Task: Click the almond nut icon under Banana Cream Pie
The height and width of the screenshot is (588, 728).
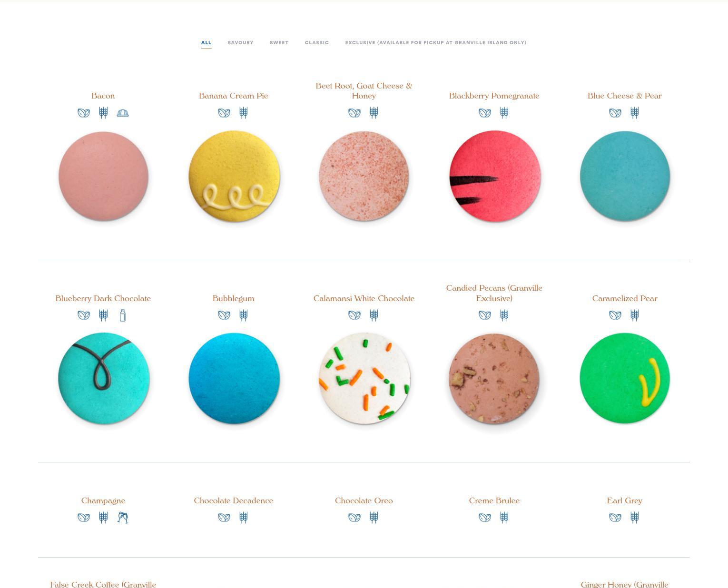Action: point(224,113)
